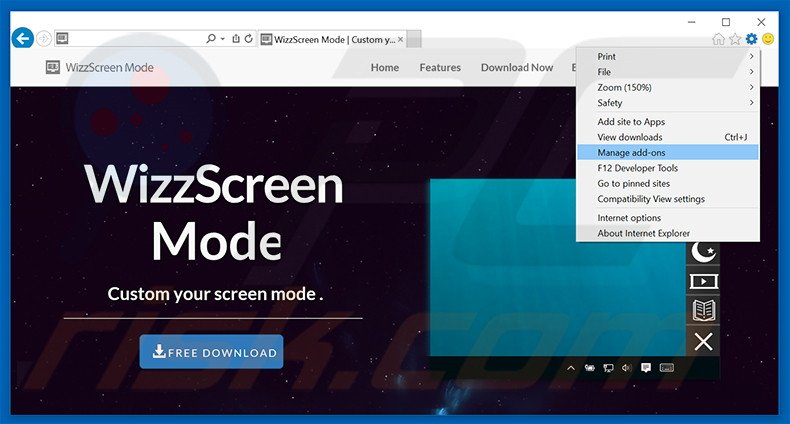Click the 'Custom your screen mode .' tagline

click(215, 294)
